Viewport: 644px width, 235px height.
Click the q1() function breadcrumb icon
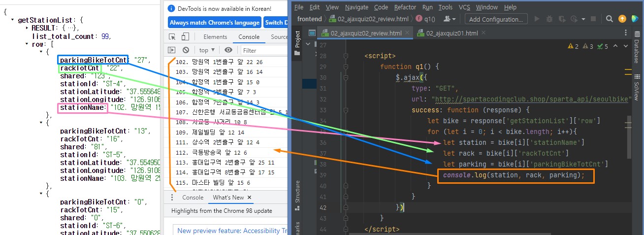tap(419, 19)
